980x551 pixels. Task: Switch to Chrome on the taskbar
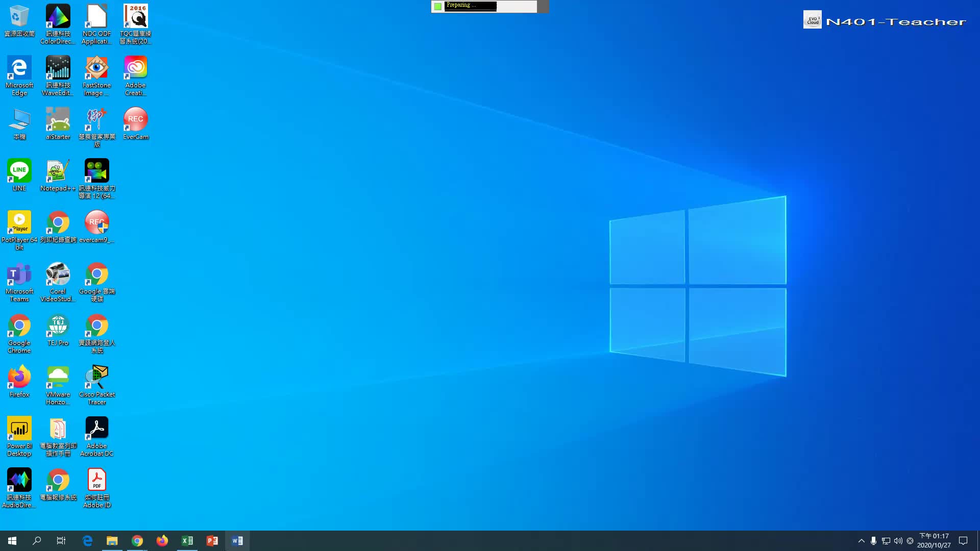pos(137,541)
